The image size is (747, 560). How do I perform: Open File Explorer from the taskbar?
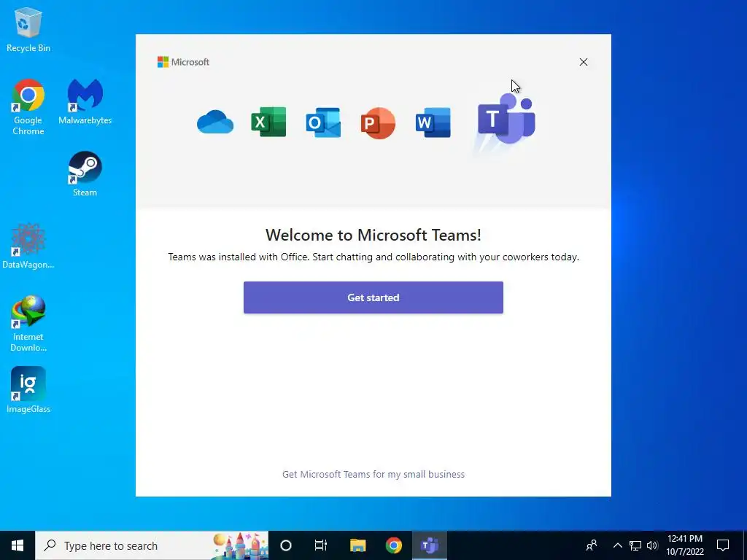(x=357, y=545)
